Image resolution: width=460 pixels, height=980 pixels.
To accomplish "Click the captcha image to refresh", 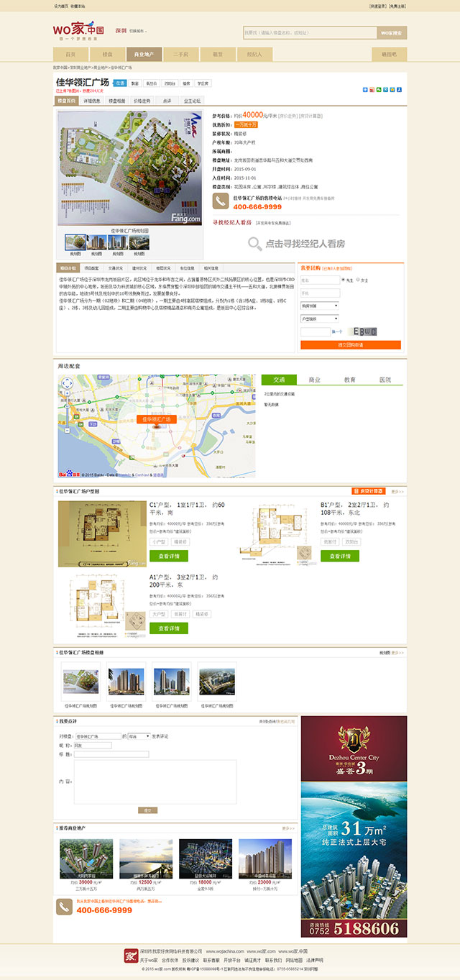I will click(x=364, y=331).
